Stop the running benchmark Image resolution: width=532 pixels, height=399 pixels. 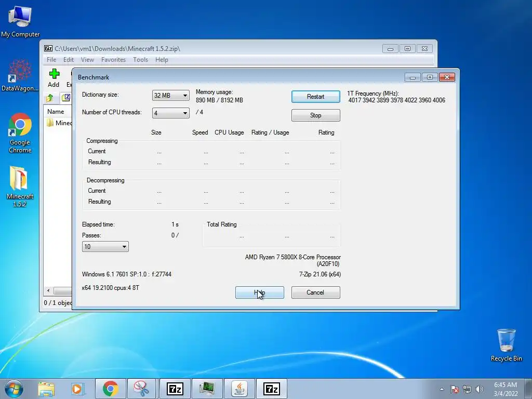(315, 115)
